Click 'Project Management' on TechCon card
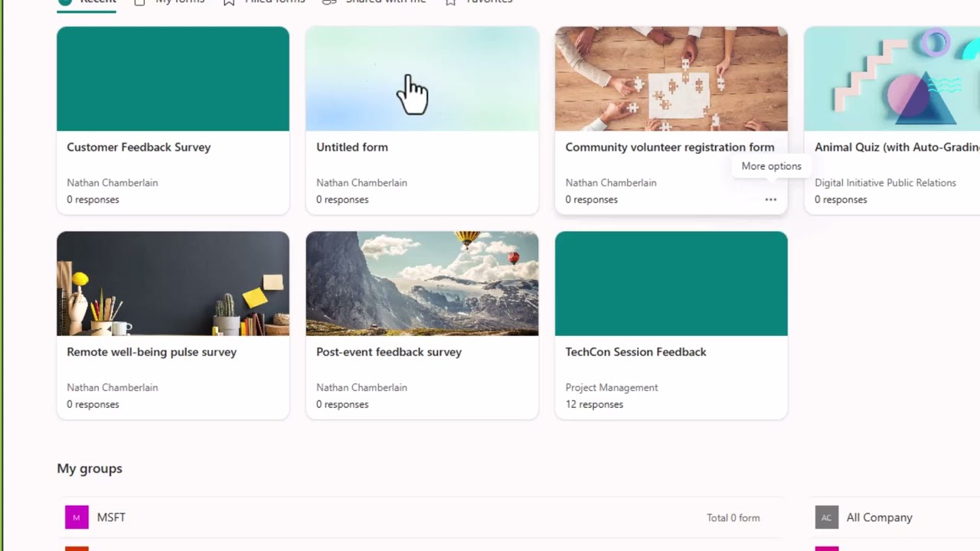 (x=612, y=387)
